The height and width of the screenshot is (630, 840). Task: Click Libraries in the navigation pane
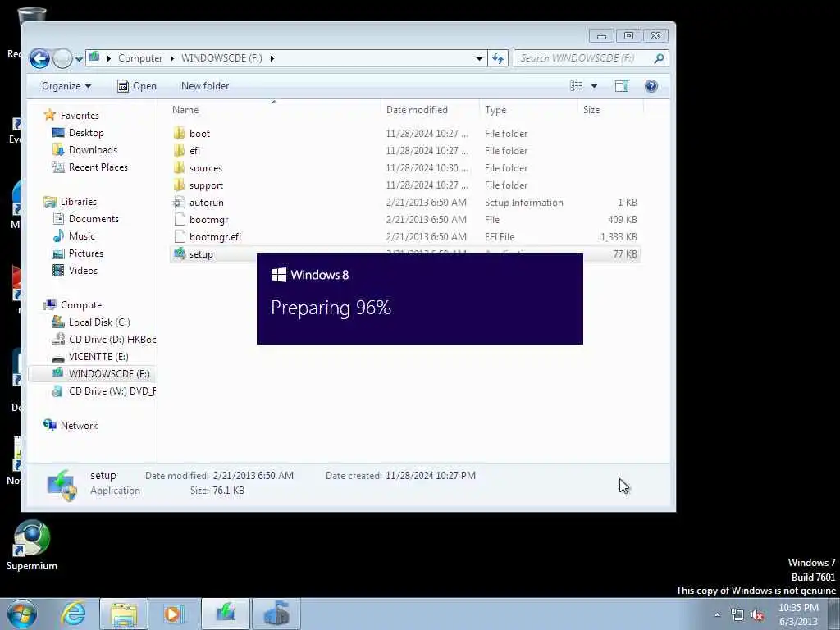(x=79, y=202)
